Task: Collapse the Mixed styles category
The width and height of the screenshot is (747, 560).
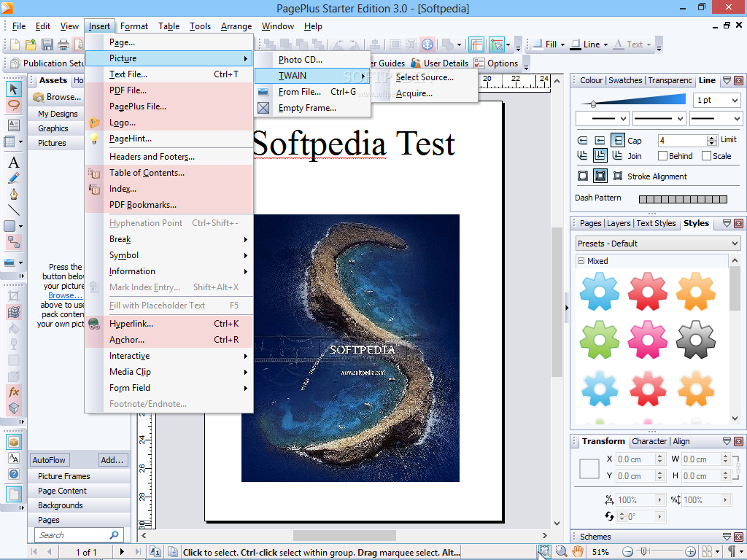Action: 581,261
